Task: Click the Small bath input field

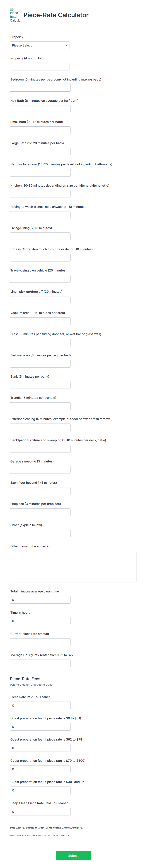Action: 40,130
